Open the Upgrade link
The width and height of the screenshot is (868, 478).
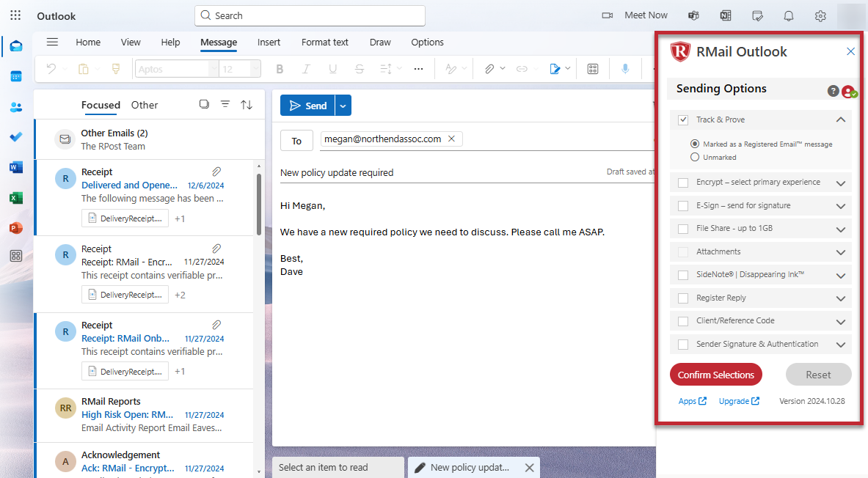[x=738, y=401]
